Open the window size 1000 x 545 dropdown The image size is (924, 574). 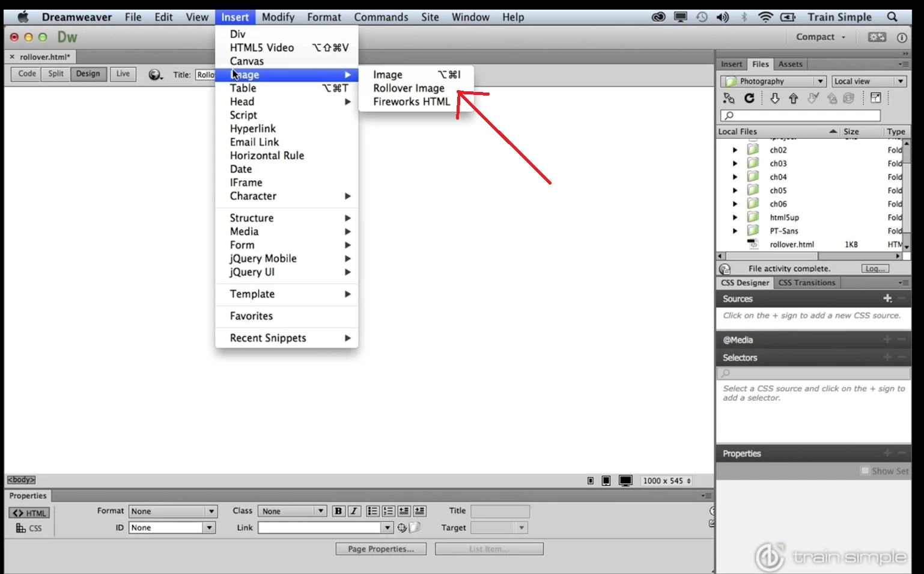point(667,481)
